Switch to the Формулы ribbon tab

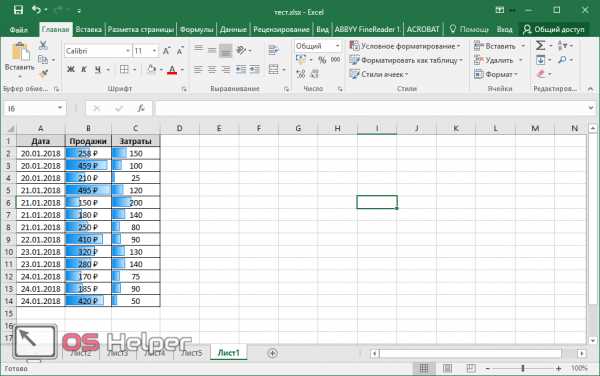click(x=196, y=29)
